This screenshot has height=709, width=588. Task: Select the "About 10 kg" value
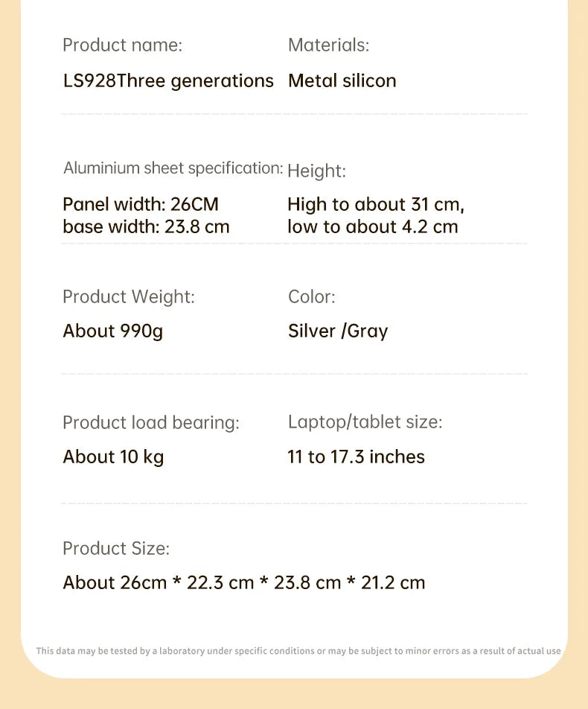(x=113, y=457)
